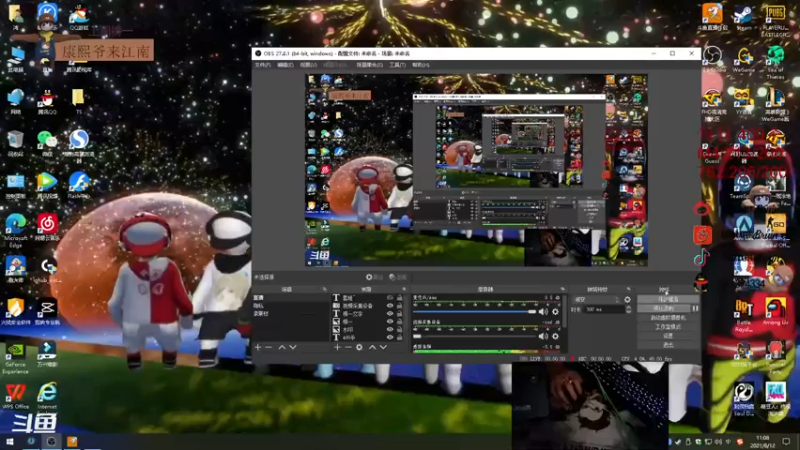This screenshot has height=450, width=800.
Task: Toggle lock on third text source
Action: click(399, 314)
